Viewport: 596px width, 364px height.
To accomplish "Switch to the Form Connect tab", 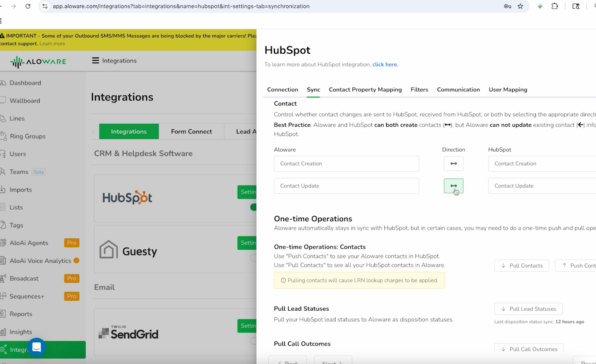I will coord(191,132).
